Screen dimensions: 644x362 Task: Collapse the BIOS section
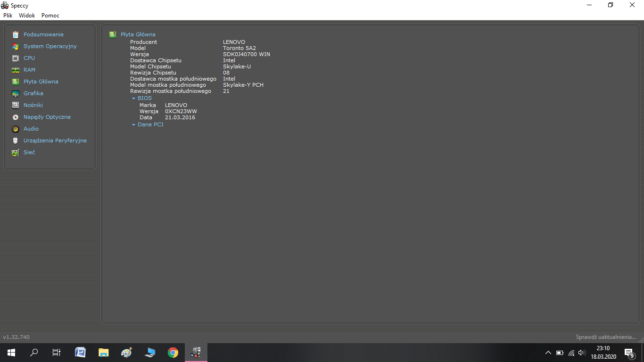tap(134, 99)
